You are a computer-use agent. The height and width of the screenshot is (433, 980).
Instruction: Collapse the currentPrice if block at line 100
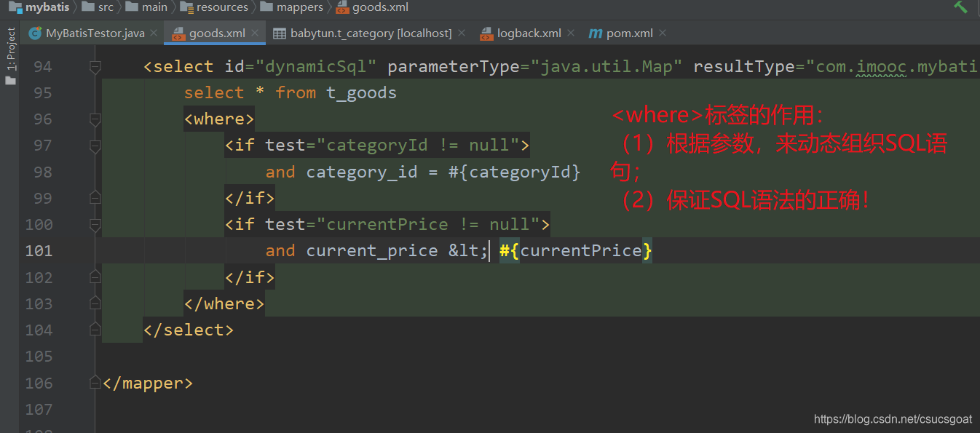click(x=95, y=225)
